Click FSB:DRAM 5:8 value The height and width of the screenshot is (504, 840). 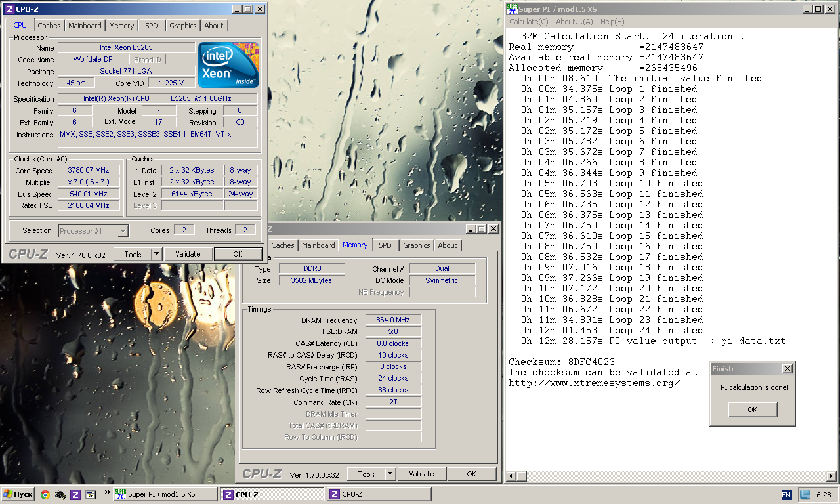click(393, 331)
